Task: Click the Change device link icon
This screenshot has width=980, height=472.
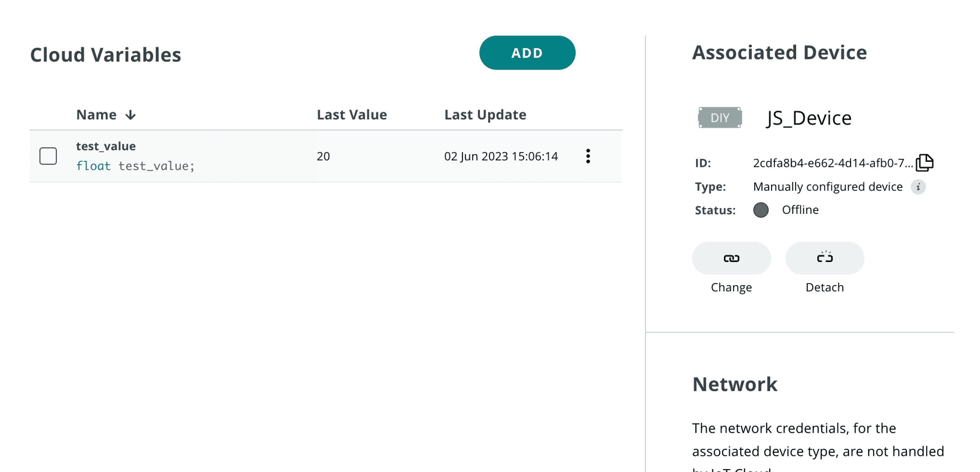Action: (731, 258)
